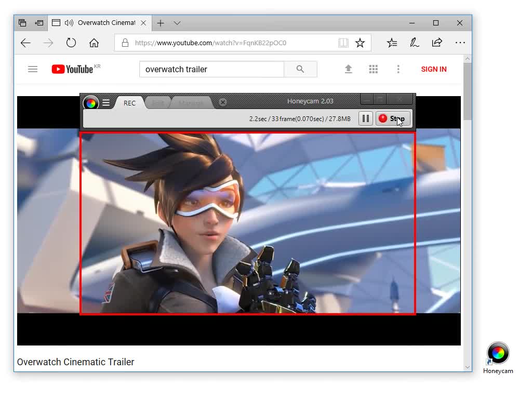The image size is (532, 399).
Task: Close the Overwatch Cinematic tab
Action: (143, 23)
